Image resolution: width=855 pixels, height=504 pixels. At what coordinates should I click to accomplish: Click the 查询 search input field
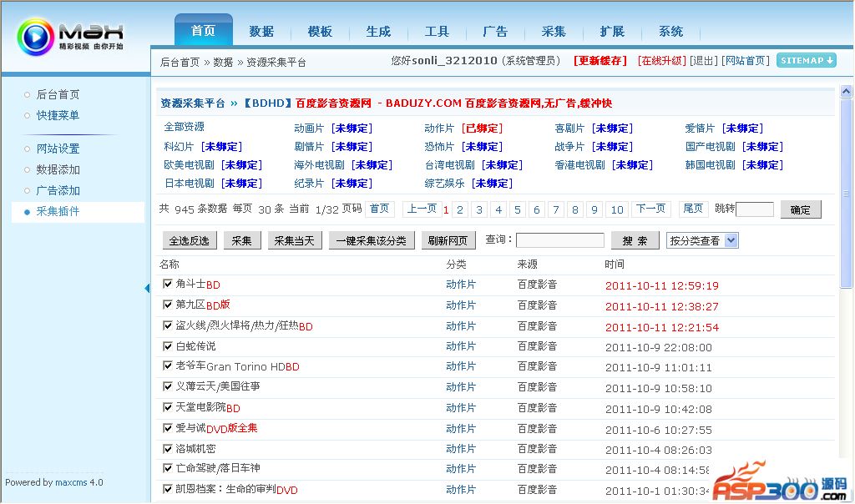(559, 240)
